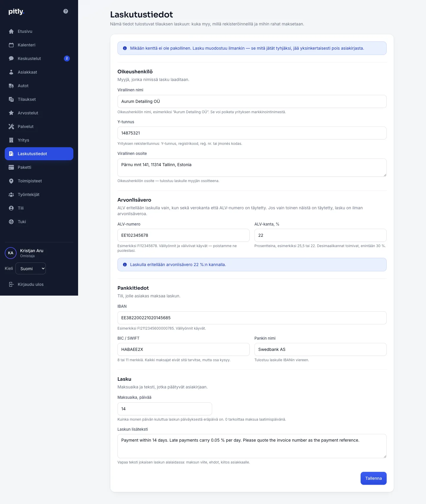Focus the ALV-numero input field
426x504 pixels.
pyautogui.click(x=183, y=235)
